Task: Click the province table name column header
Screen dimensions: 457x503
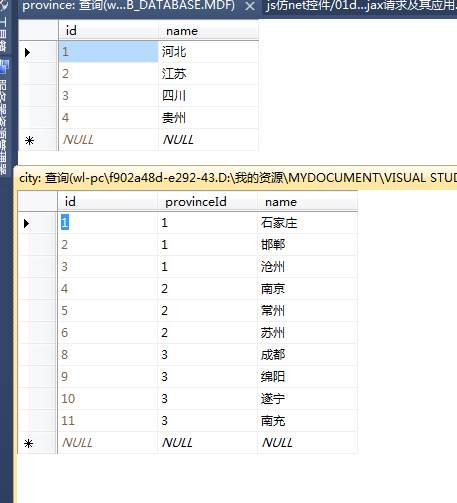Action: (x=208, y=31)
